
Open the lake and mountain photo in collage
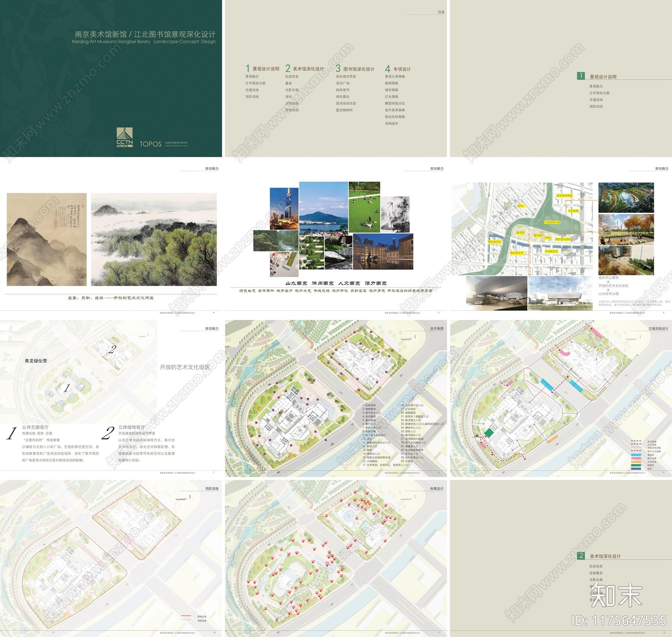323,208
